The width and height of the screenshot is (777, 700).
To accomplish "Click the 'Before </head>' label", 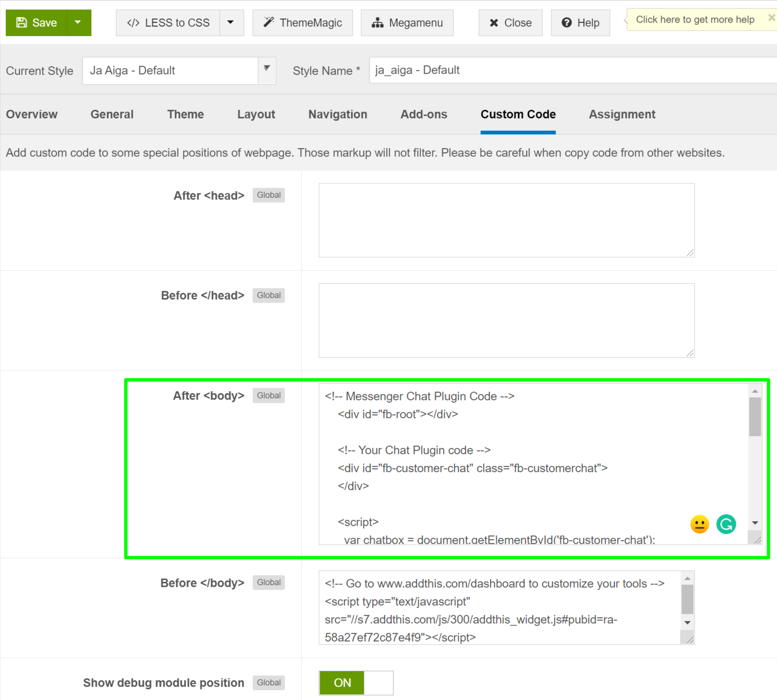I will [x=203, y=296].
